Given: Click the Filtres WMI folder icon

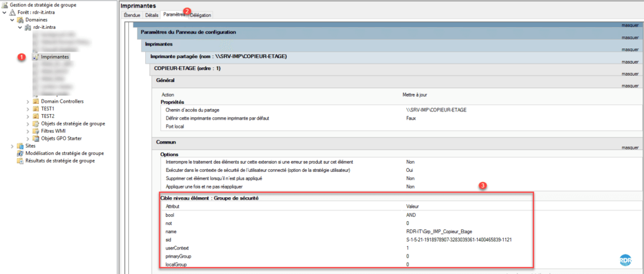Looking at the screenshot, I should [36, 131].
